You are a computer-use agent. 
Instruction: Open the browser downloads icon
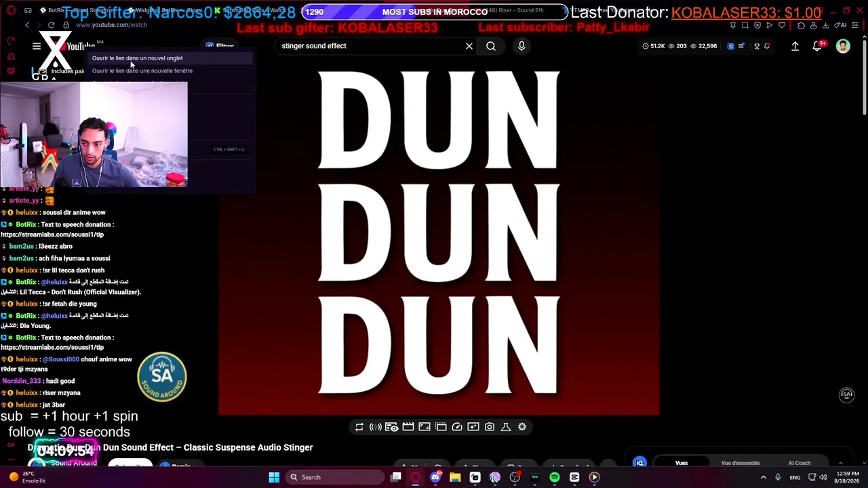click(825, 25)
